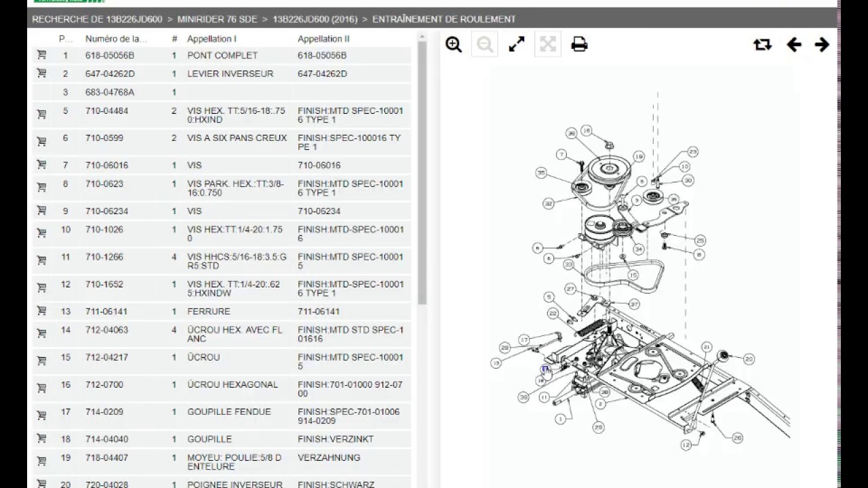Add MOYEU POULIE 718-04407 to cart
The height and width of the screenshot is (488, 868).
[x=41, y=462]
